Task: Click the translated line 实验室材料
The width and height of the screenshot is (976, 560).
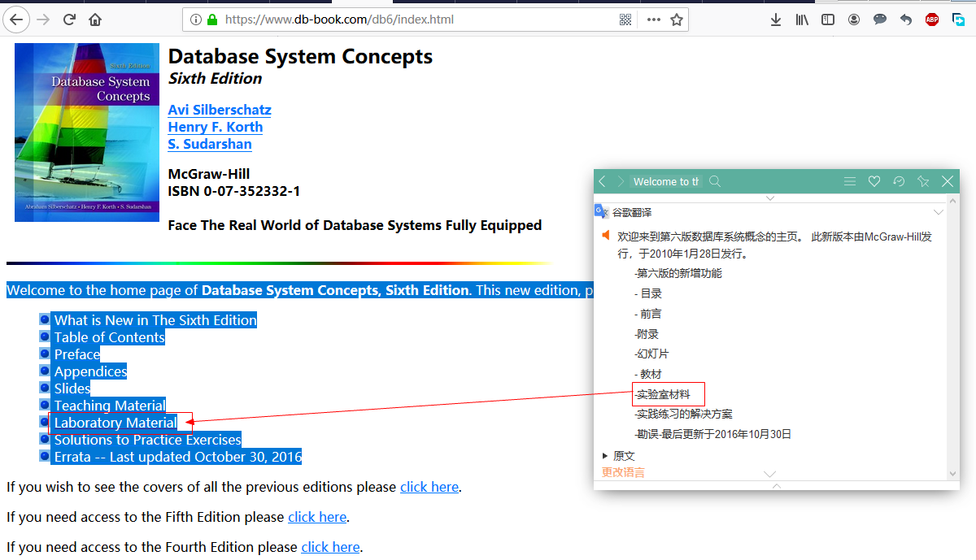Action: (x=662, y=394)
